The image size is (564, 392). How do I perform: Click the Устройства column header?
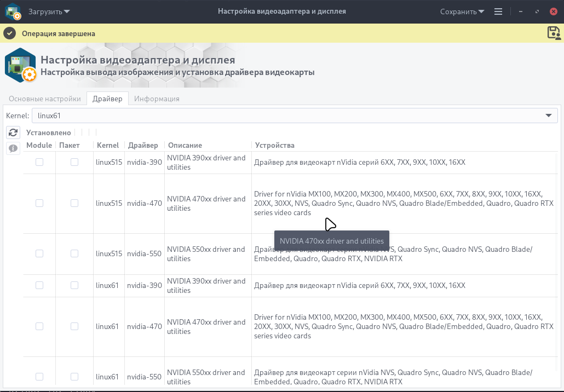point(274,145)
